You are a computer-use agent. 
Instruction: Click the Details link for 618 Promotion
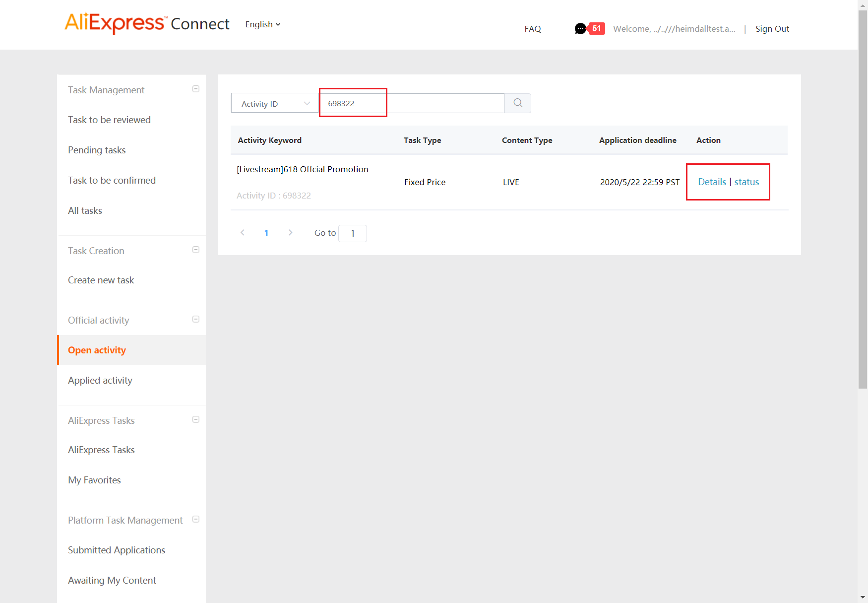coord(712,182)
